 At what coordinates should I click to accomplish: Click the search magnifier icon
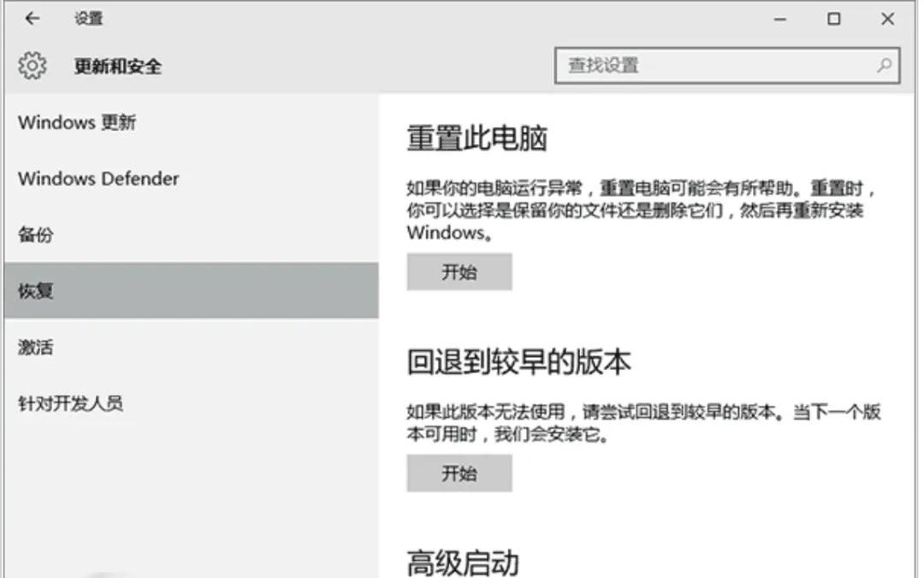[881, 64]
